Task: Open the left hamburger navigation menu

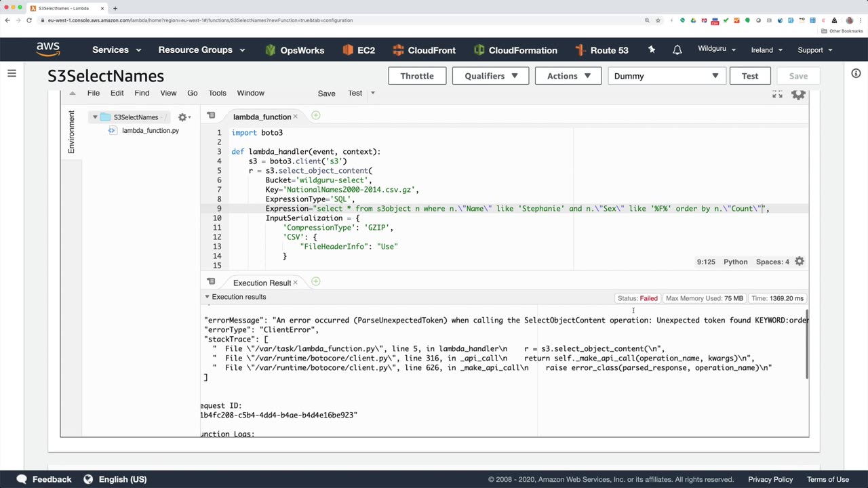Action: 12,73
